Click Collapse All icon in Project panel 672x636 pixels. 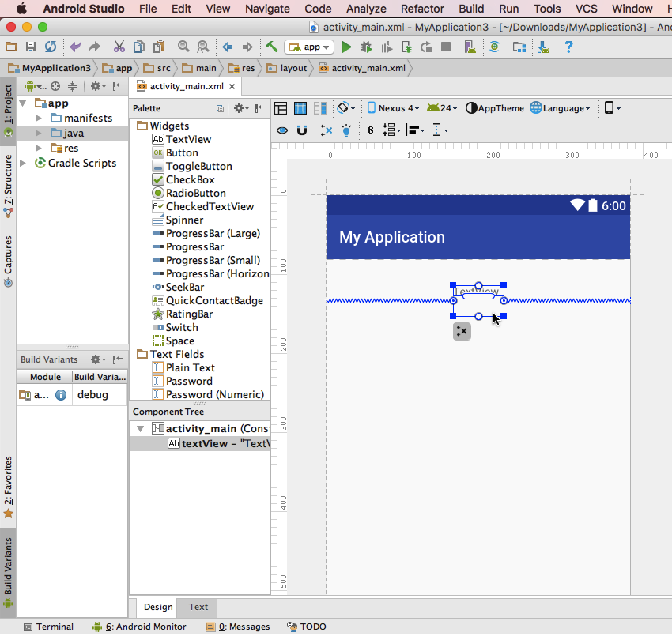[x=73, y=87]
